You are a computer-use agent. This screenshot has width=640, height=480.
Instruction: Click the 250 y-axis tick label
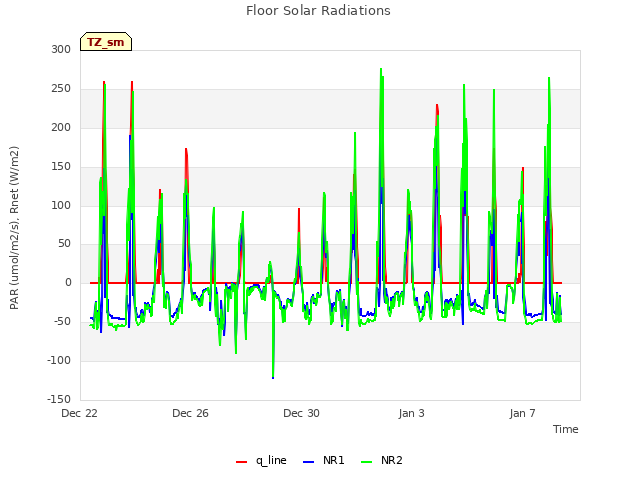click(x=61, y=89)
